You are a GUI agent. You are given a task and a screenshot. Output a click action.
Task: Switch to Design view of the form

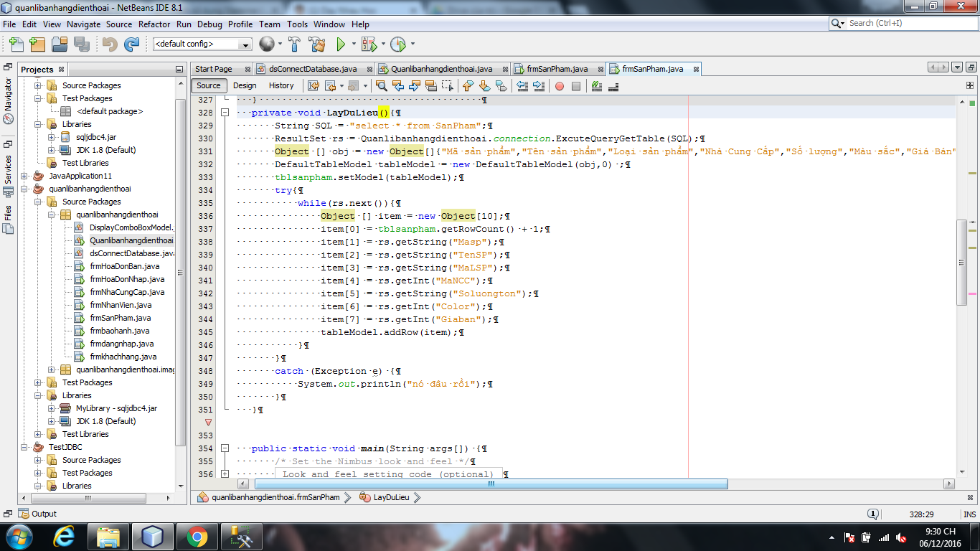pyautogui.click(x=245, y=85)
